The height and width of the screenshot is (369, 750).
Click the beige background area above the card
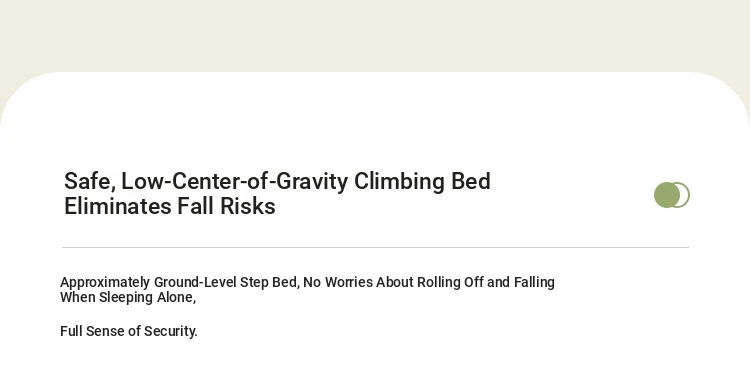pos(375,34)
